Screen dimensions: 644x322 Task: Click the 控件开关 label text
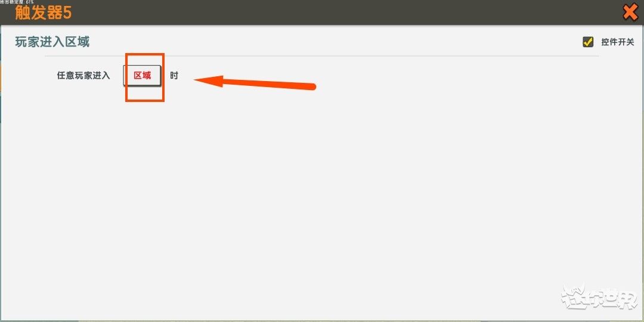[617, 42]
